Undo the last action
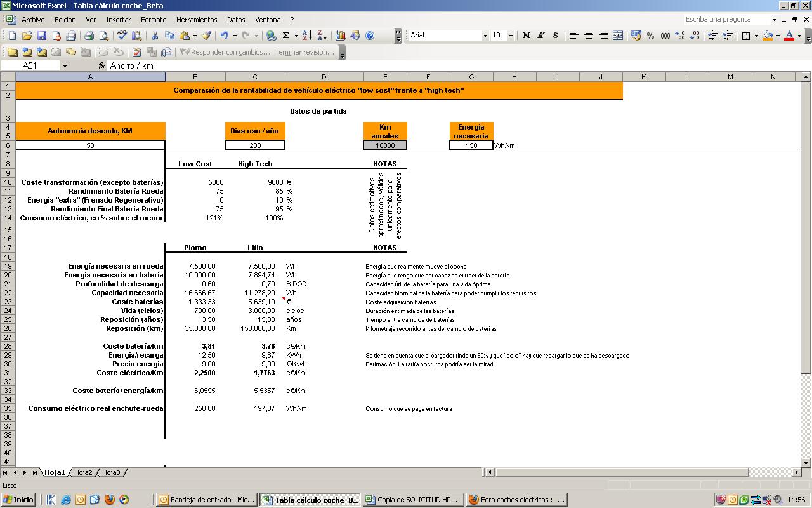 point(224,36)
